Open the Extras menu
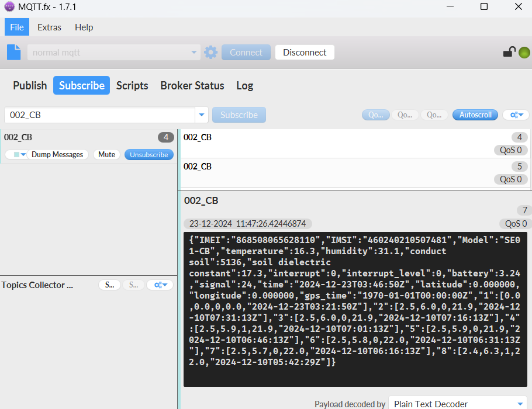Screen dimensions: 532x409 point(50,27)
